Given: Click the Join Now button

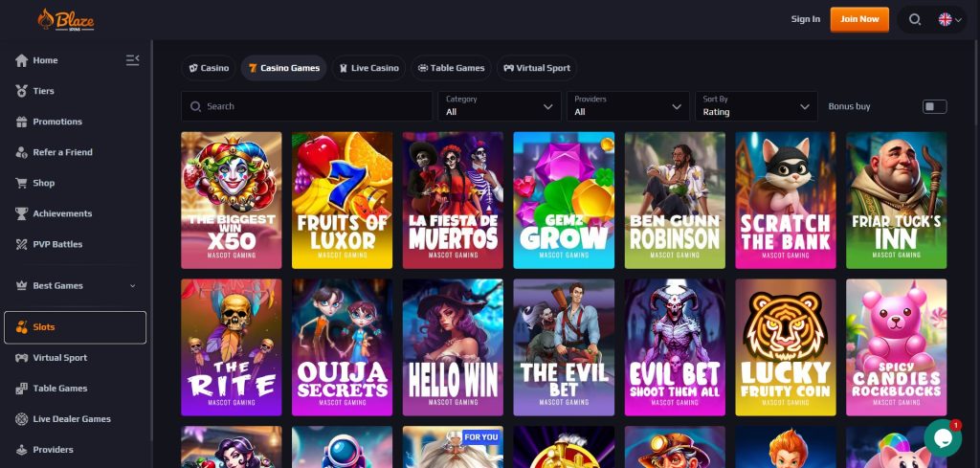Looking at the screenshot, I should (x=859, y=19).
